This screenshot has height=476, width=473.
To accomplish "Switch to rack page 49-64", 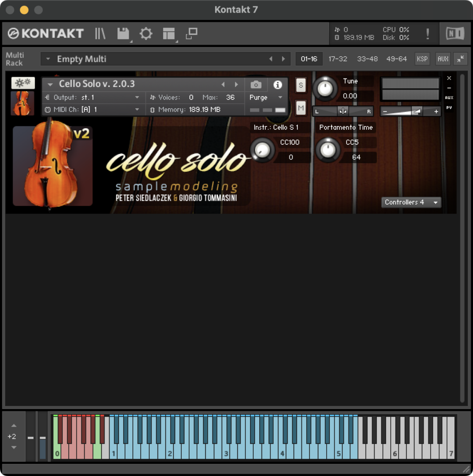I will tap(396, 59).
